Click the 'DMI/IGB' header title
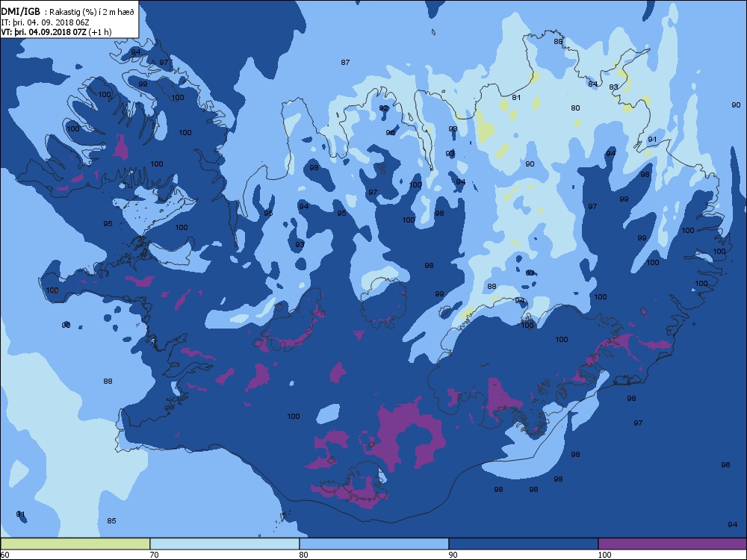This screenshot has height=560, width=747. [x=21, y=12]
